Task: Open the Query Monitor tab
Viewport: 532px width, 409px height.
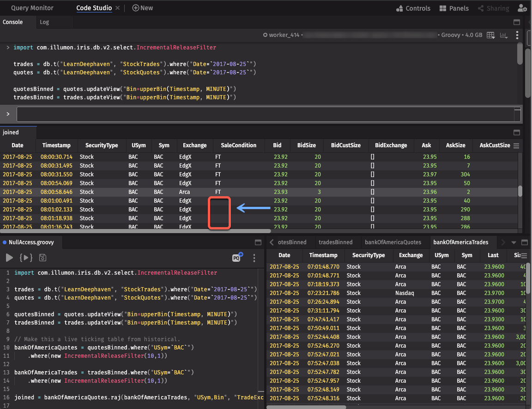Action: pyautogui.click(x=32, y=8)
